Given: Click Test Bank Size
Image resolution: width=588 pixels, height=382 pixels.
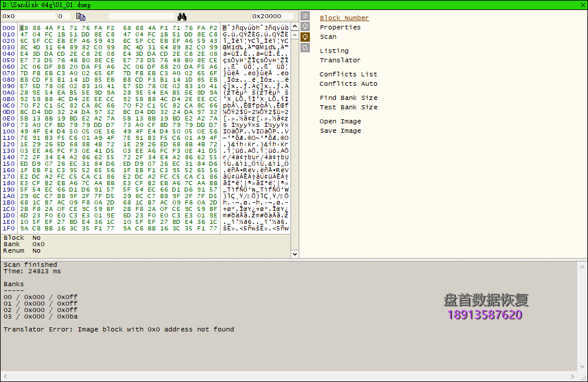Looking at the screenshot, I should (x=348, y=107).
